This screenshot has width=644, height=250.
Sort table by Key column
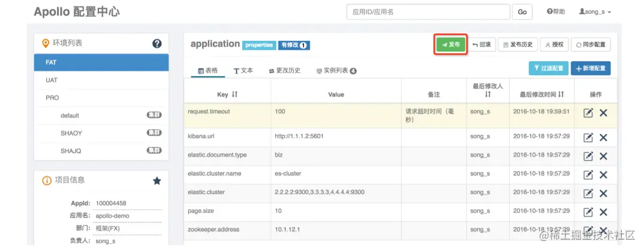(234, 94)
